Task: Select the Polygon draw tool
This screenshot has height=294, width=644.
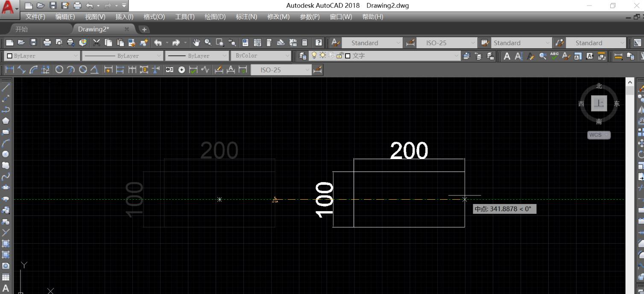Action: (x=6, y=121)
